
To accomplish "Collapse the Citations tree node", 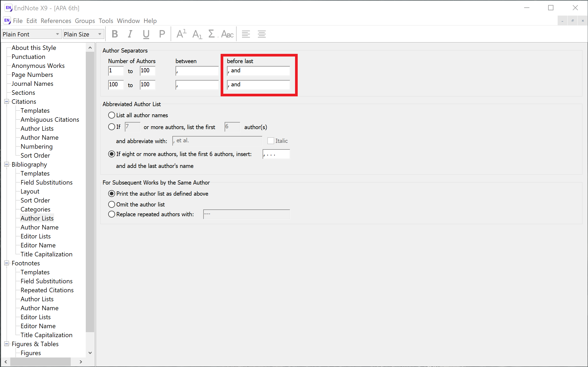I will pyautogui.click(x=7, y=101).
